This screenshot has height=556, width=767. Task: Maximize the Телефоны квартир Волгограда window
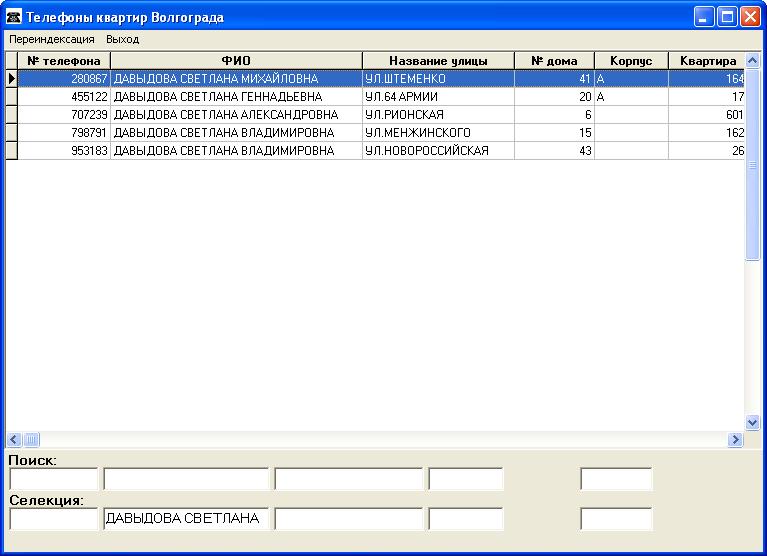[x=727, y=17]
